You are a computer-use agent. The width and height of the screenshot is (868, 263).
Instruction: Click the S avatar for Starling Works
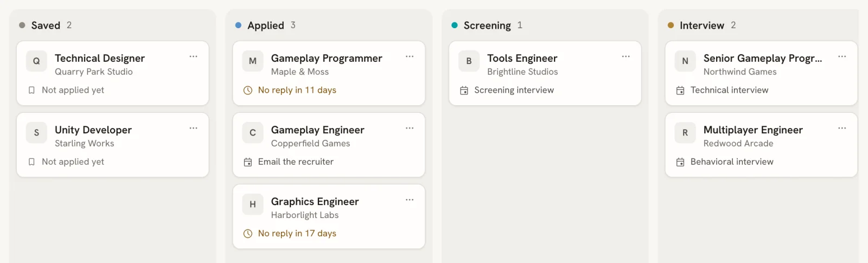point(36,133)
